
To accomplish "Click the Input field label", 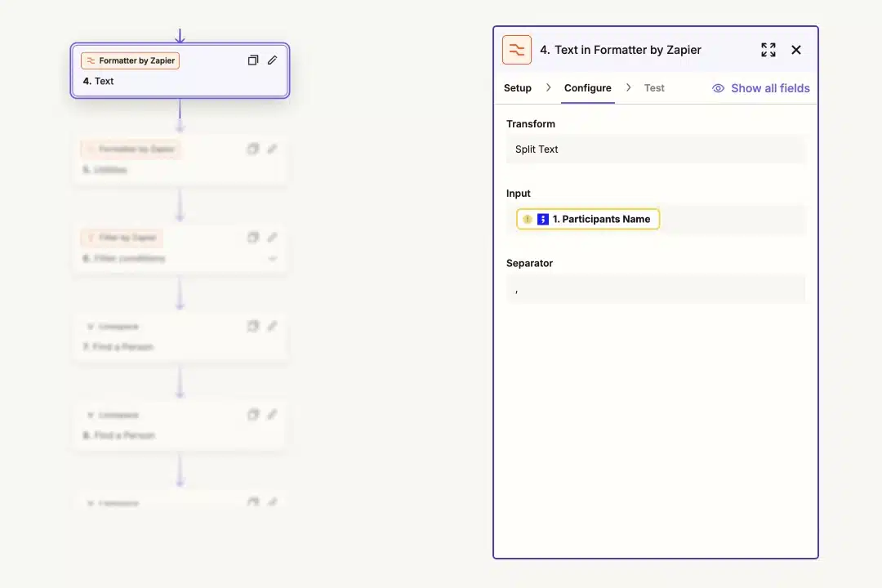I will click(x=518, y=194).
